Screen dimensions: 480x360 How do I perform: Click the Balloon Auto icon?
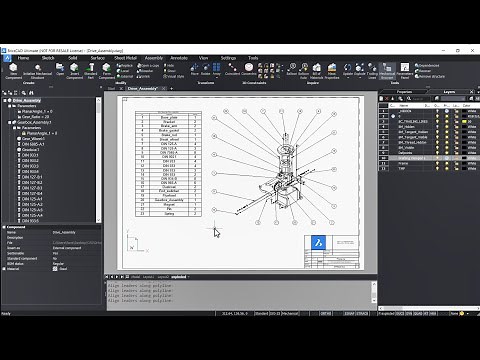pos(304,67)
